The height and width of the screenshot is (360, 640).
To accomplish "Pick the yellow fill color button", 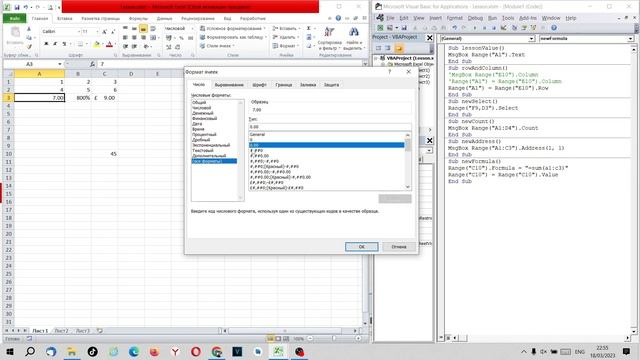I will coord(96,44).
